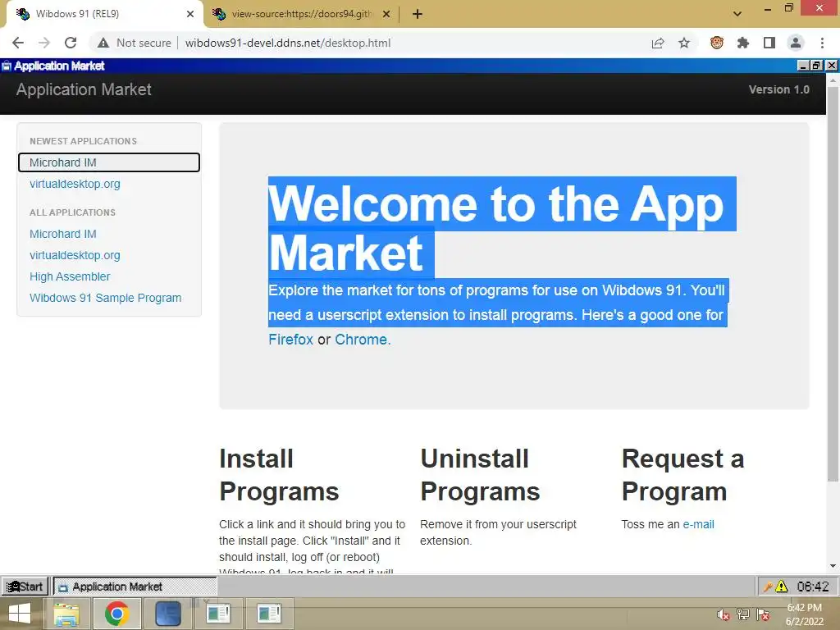Close the Application Market inner window
This screenshot has width=840, height=630.
pyautogui.click(x=832, y=66)
